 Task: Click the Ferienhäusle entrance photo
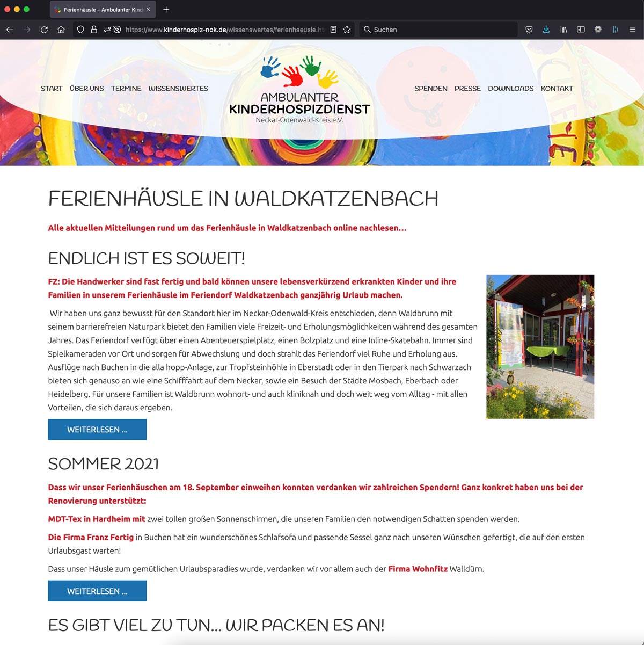pos(540,347)
